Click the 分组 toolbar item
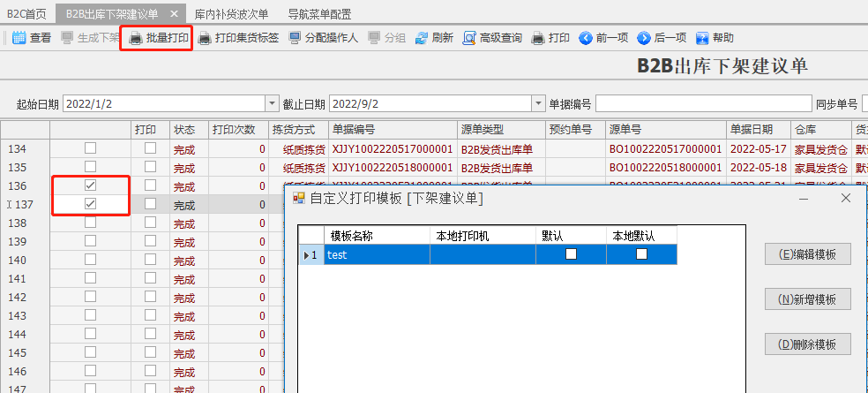 [x=387, y=38]
